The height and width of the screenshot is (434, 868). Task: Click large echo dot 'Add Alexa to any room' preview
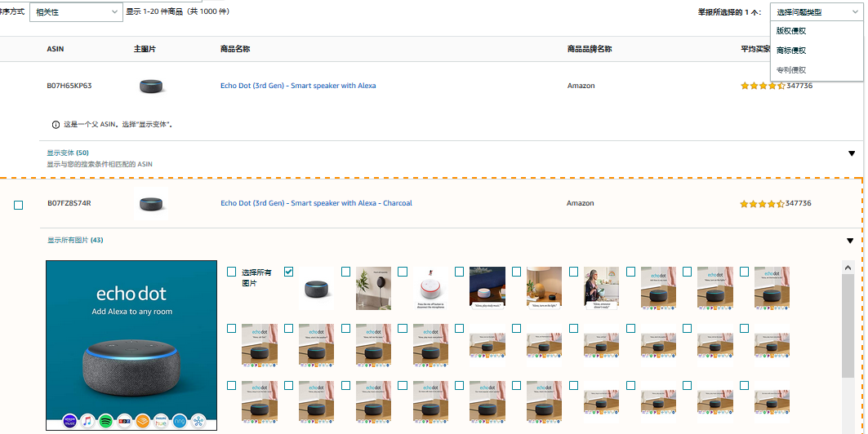click(x=131, y=346)
